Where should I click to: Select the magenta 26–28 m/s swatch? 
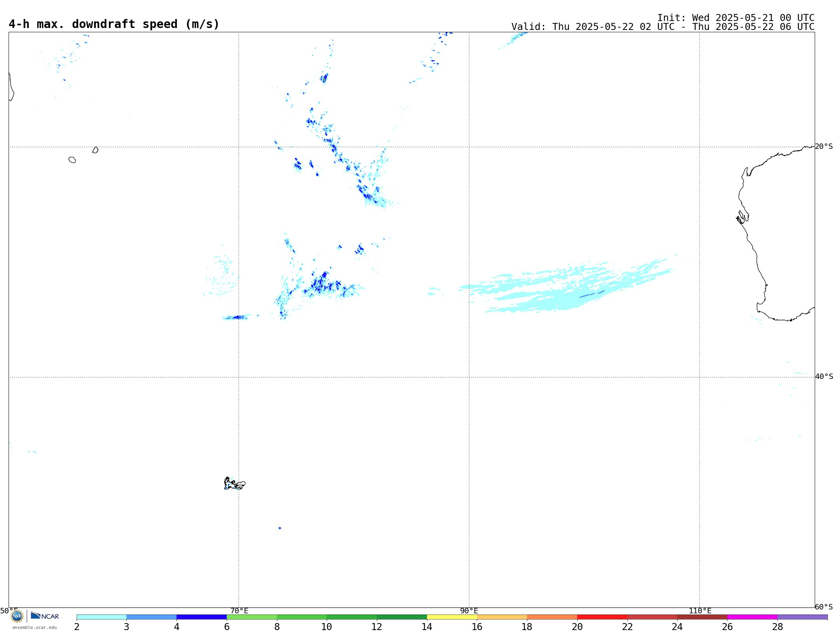(752, 617)
